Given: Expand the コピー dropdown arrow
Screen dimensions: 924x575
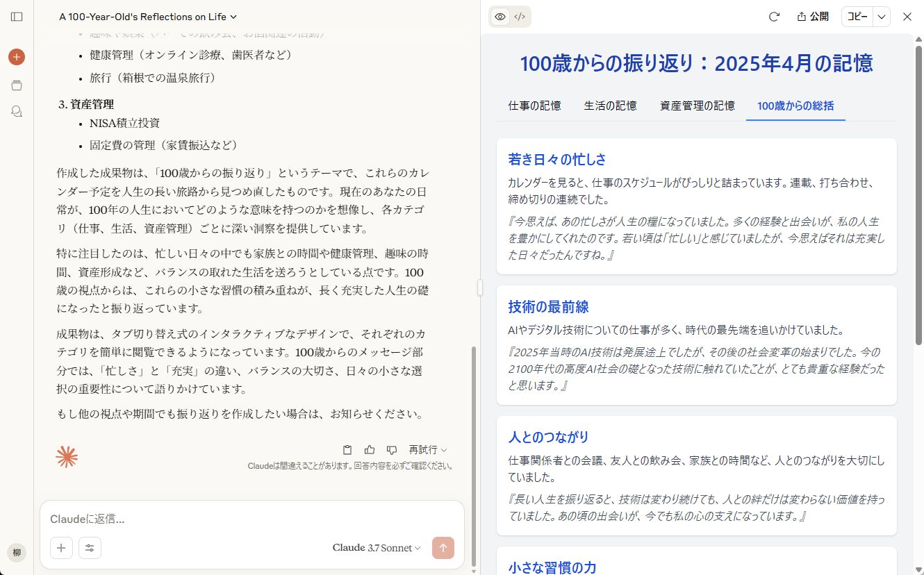Looking at the screenshot, I should click(x=881, y=17).
